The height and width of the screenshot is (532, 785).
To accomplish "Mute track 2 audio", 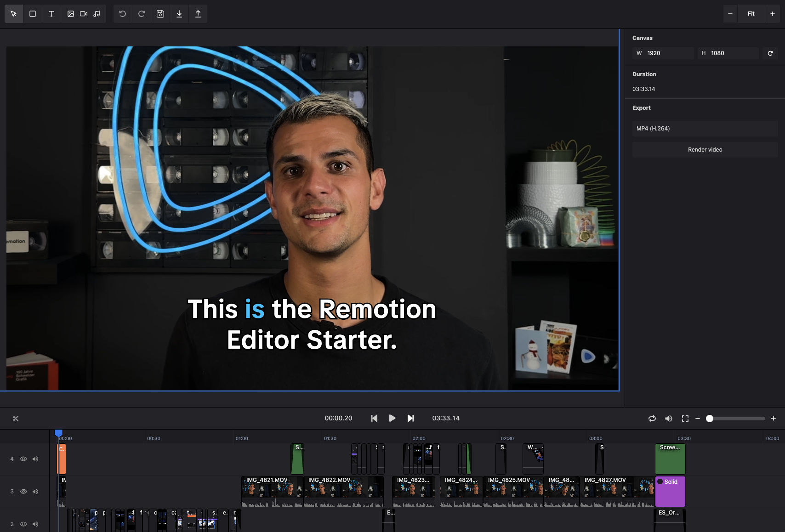I will coord(35,524).
